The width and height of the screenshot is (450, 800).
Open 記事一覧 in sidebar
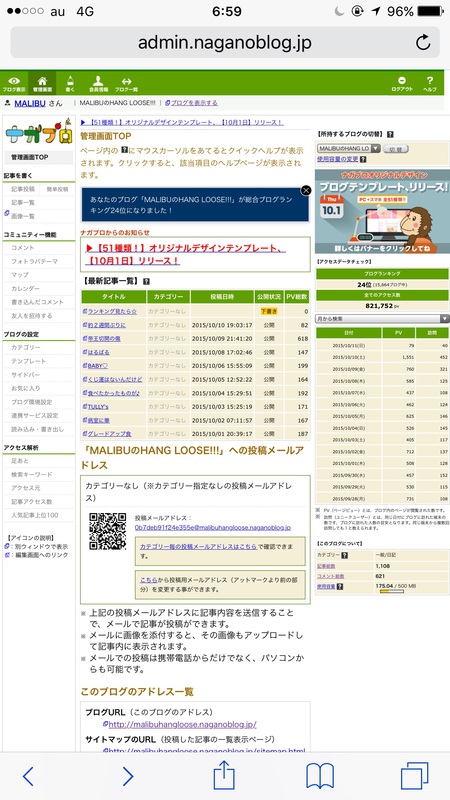click(23, 203)
